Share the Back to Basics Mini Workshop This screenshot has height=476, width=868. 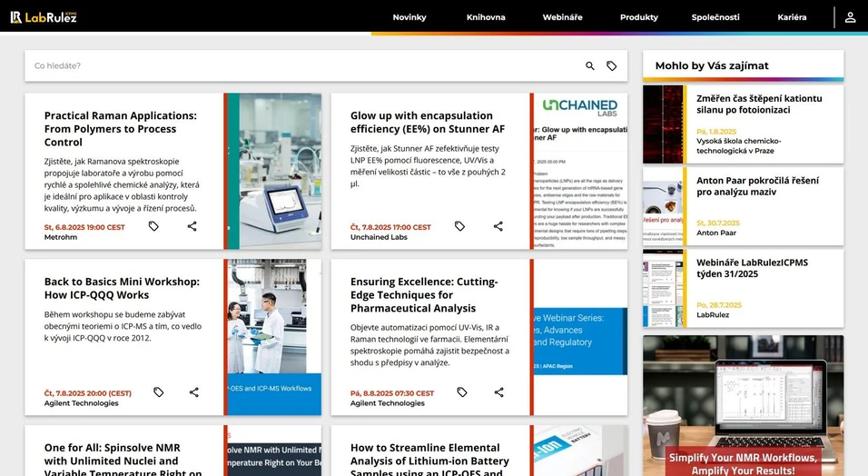193,392
